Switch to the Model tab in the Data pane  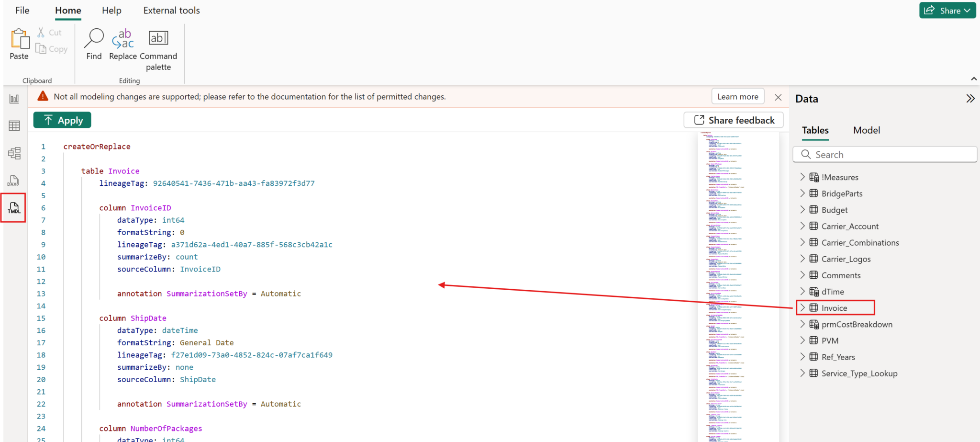[866, 130]
